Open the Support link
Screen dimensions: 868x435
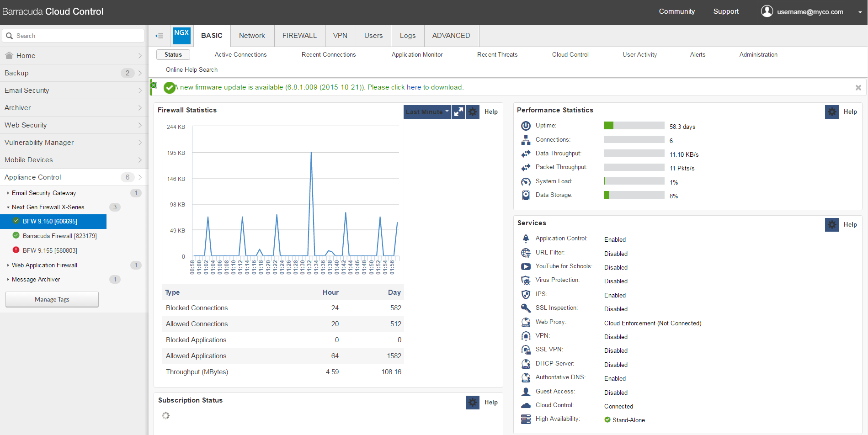coord(726,11)
